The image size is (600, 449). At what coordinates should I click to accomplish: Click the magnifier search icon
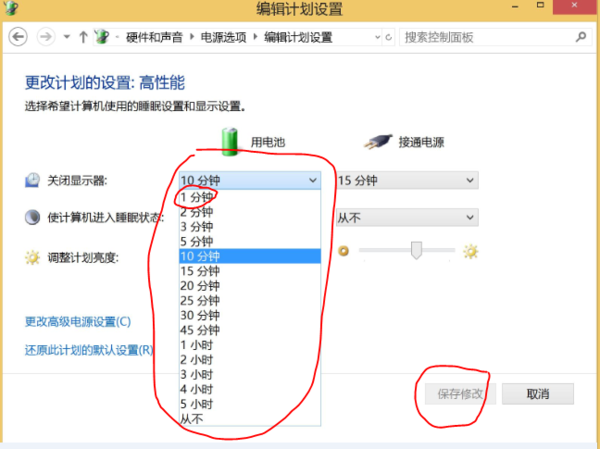(x=581, y=37)
